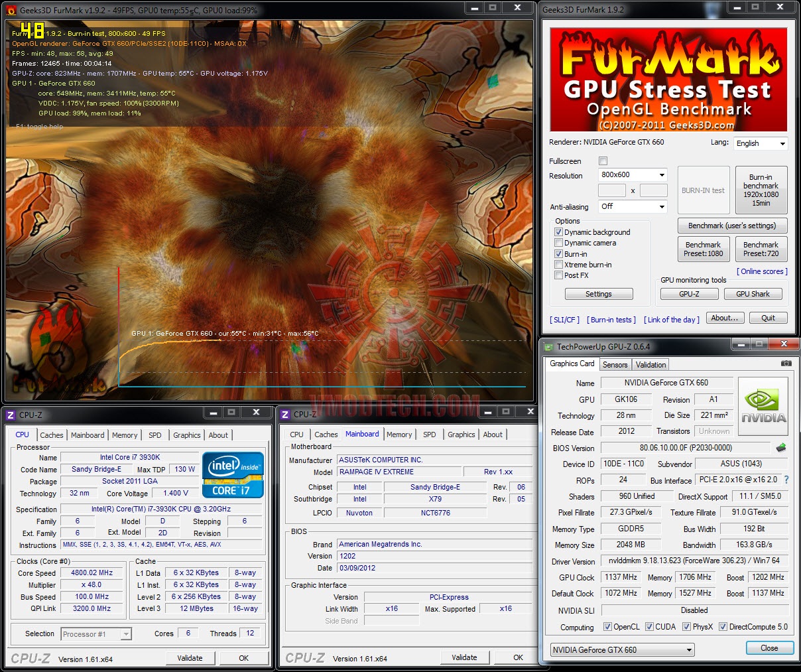The height and width of the screenshot is (672, 801).
Task: Run Benchmark Preset:1080
Action: coord(703,249)
